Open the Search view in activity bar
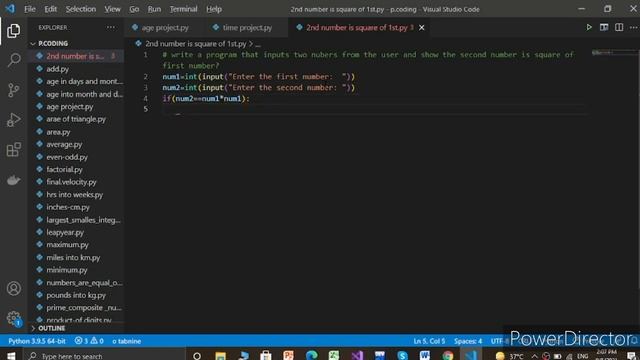Viewport: 640px width, 360px height. point(13,60)
